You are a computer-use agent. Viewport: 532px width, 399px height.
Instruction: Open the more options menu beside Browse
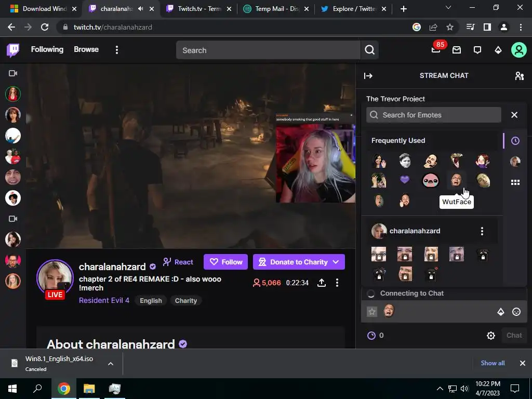pos(117,50)
